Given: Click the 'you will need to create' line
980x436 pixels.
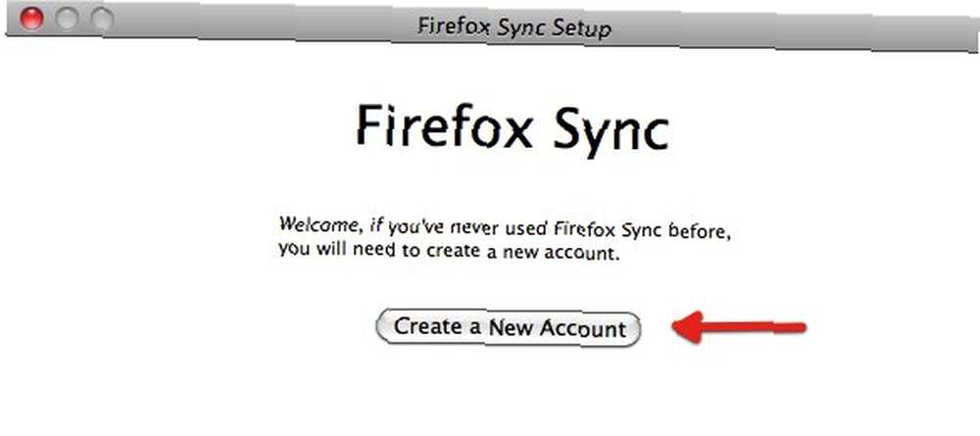Looking at the screenshot, I should [448, 252].
